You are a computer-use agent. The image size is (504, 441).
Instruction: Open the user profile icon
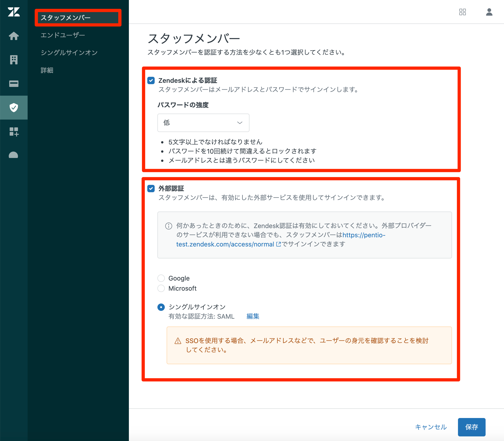coord(489,12)
